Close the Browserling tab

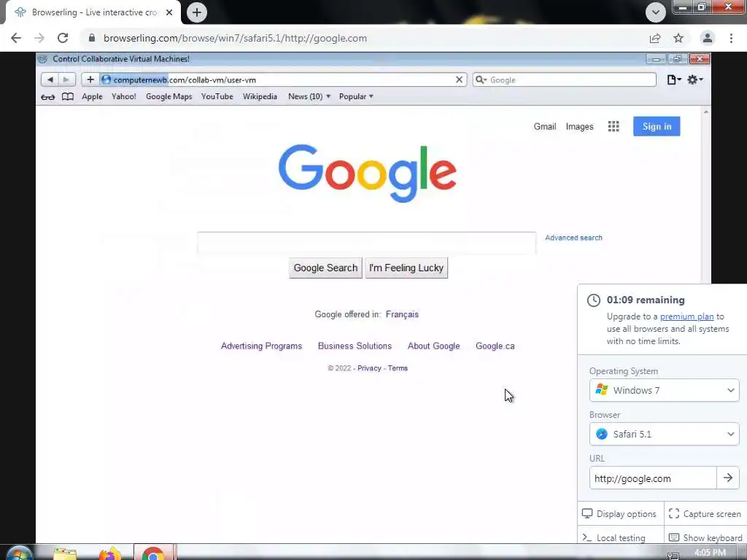pos(169,12)
